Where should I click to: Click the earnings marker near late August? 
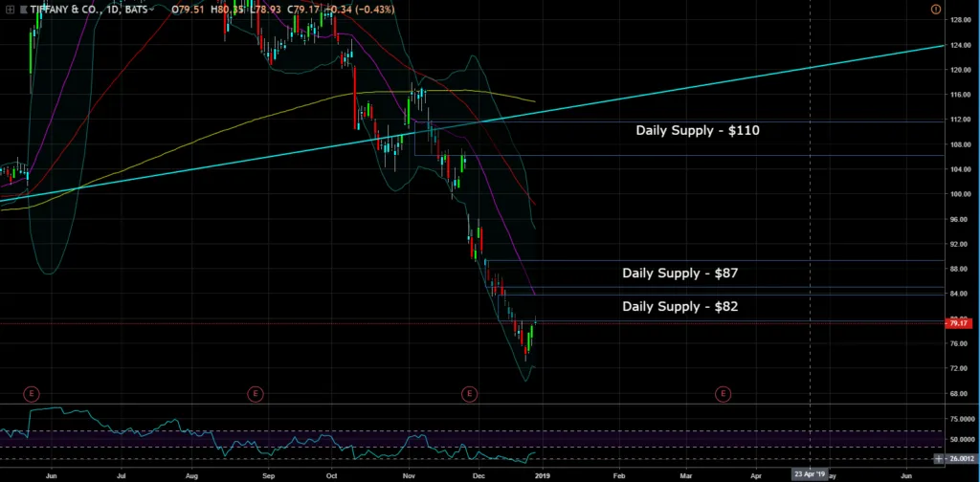pyautogui.click(x=256, y=393)
